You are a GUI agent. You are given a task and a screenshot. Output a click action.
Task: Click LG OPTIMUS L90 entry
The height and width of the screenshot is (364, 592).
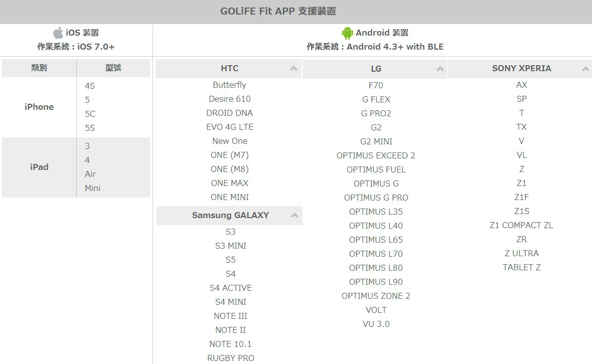(x=376, y=282)
